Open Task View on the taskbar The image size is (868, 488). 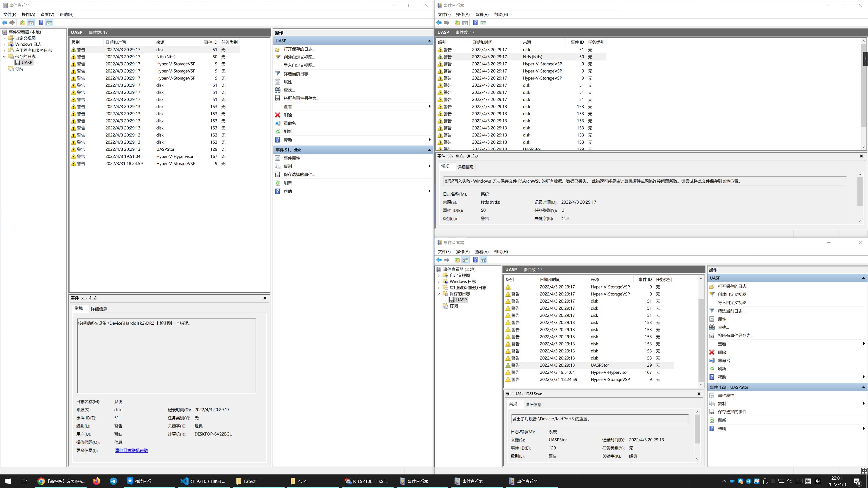24,481
